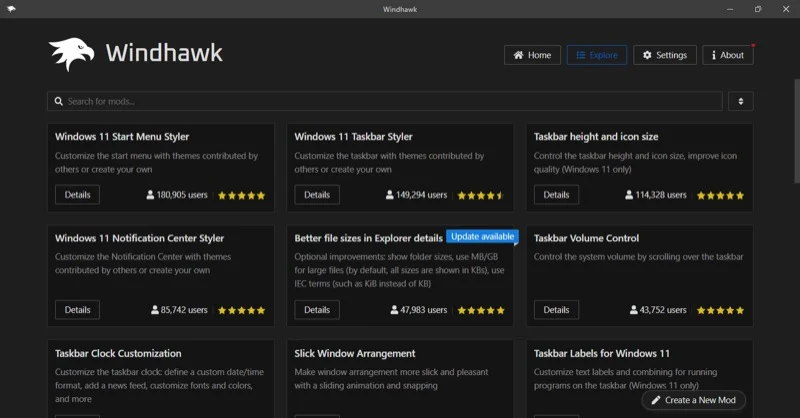Click Create a New Mod button
The image size is (800, 418).
coord(694,400)
